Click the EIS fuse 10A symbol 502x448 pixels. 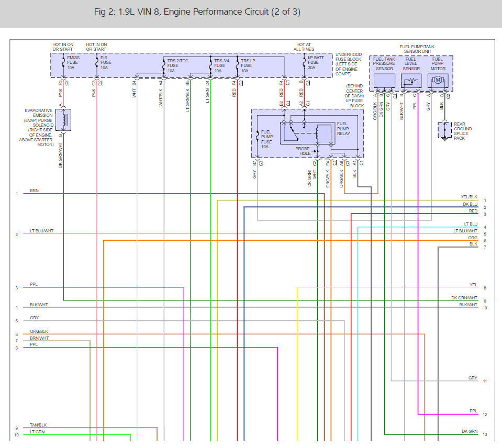click(97, 62)
